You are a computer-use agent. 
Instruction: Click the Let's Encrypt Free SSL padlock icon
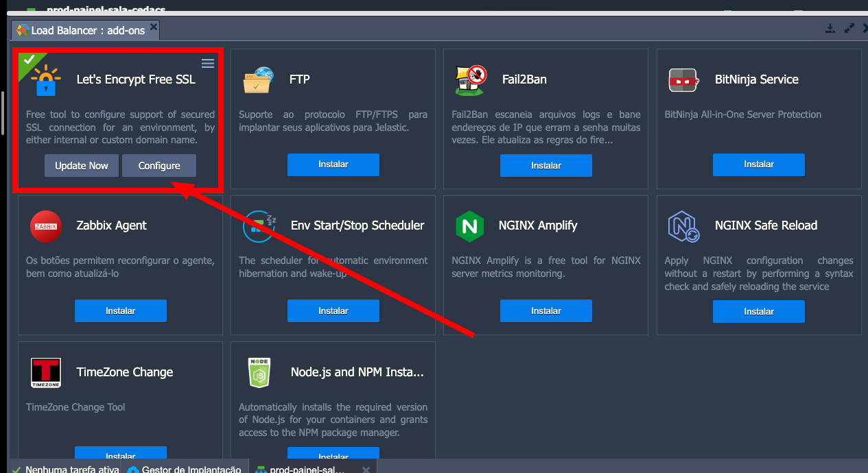click(x=46, y=80)
